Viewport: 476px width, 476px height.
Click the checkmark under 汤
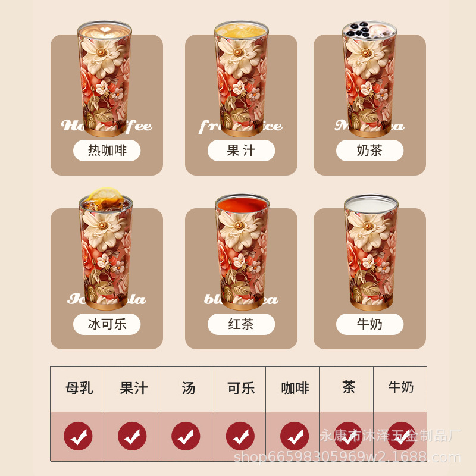click(x=186, y=436)
